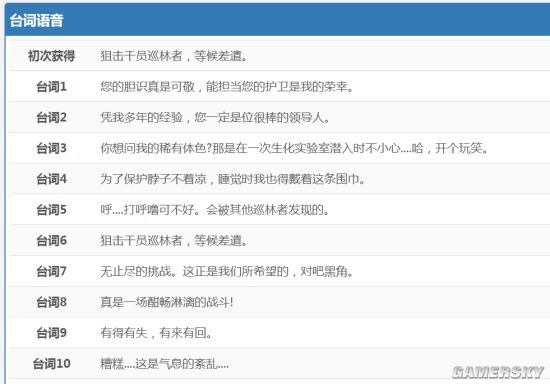The image size is (550, 384).
Task: Select the line 凭我多年的经验
Action: coord(215,117)
